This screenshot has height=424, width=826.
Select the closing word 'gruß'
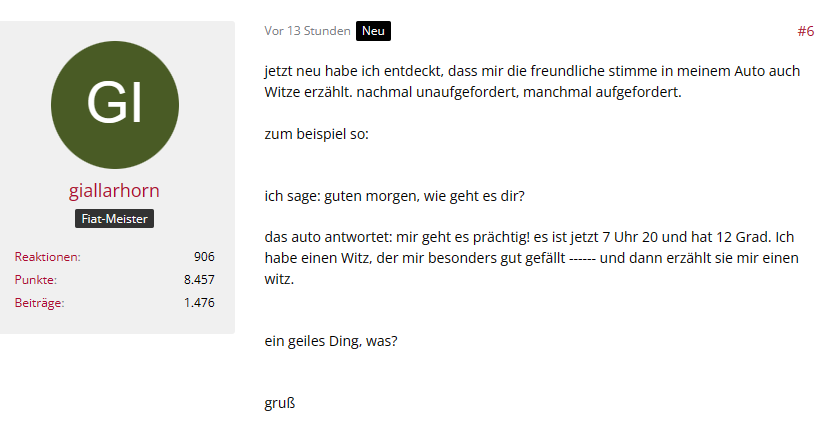tap(280, 403)
